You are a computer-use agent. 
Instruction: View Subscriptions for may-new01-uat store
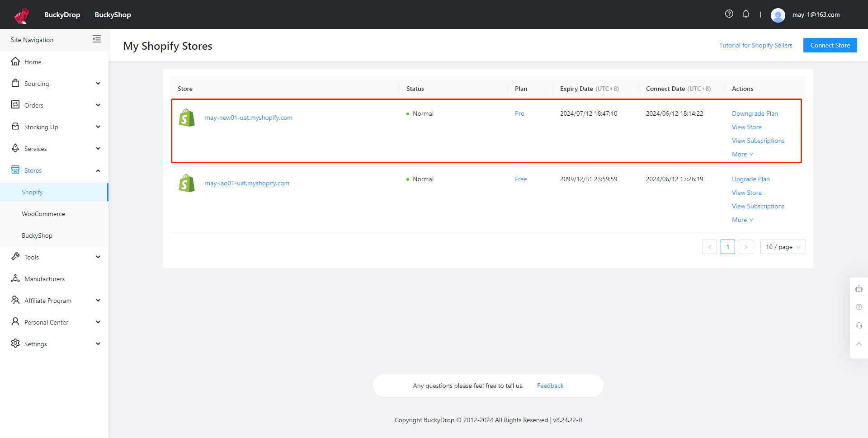(758, 141)
